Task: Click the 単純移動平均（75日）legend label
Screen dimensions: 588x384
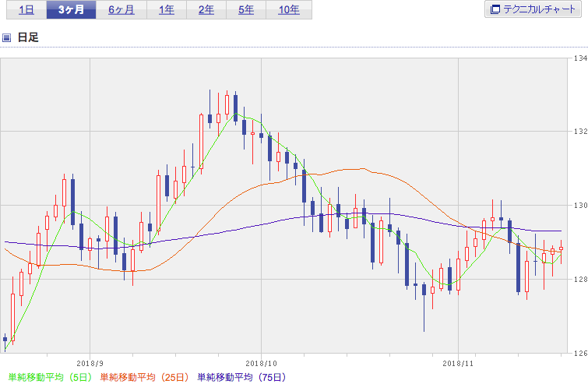Action: (x=242, y=377)
